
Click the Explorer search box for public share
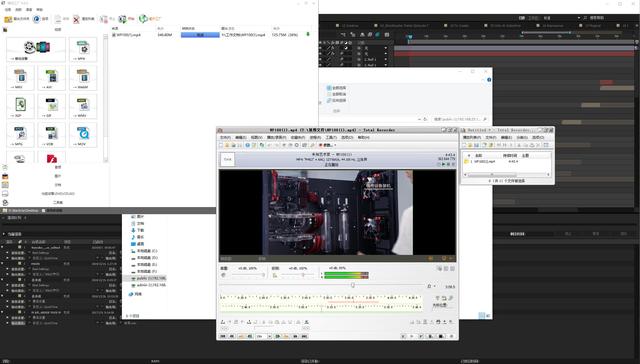tap(460, 119)
